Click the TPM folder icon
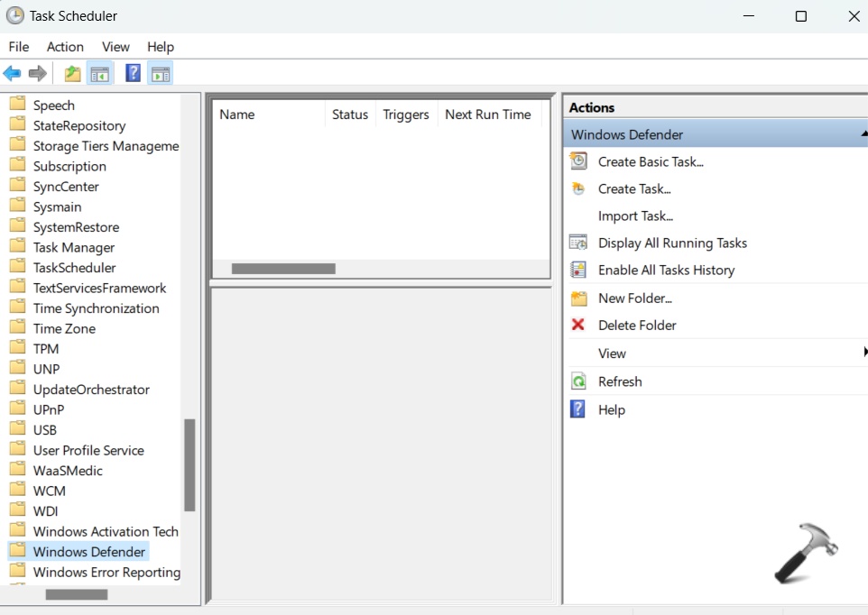The image size is (868, 615). tap(18, 347)
